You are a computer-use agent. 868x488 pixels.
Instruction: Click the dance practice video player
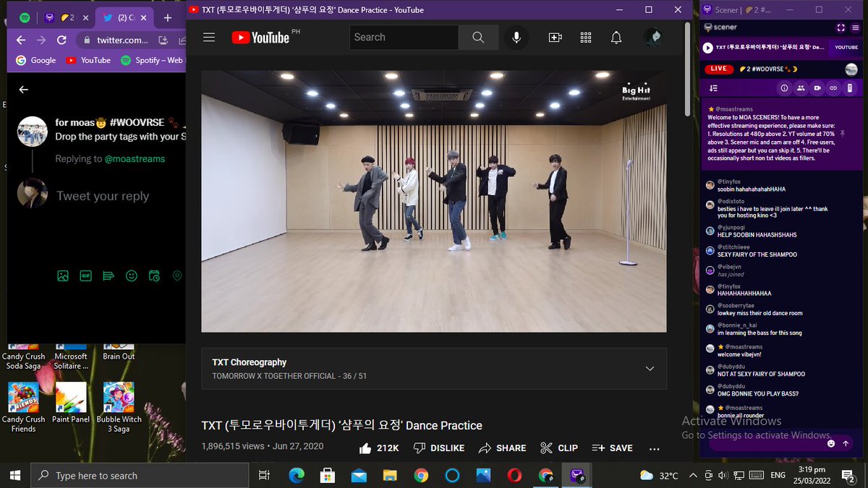434,201
